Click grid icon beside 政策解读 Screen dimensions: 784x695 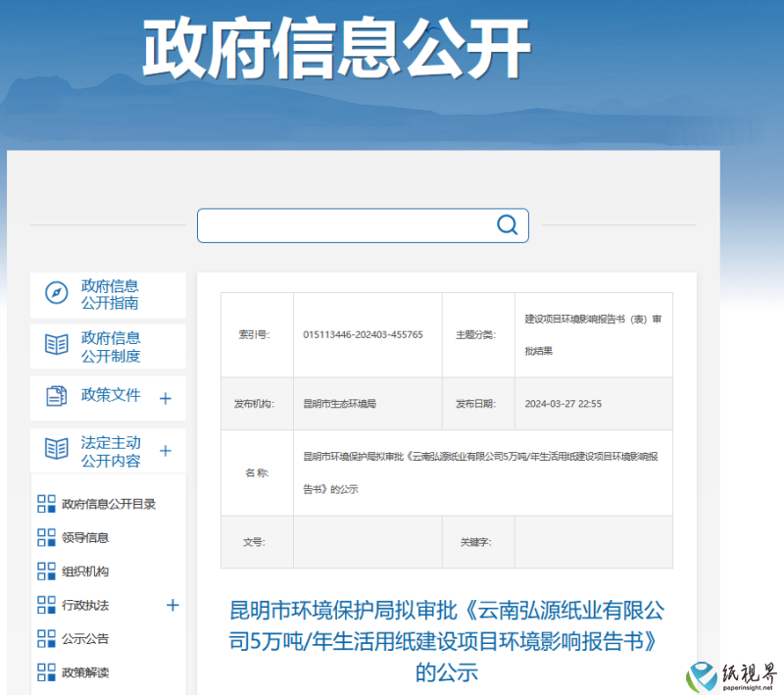(46, 672)
